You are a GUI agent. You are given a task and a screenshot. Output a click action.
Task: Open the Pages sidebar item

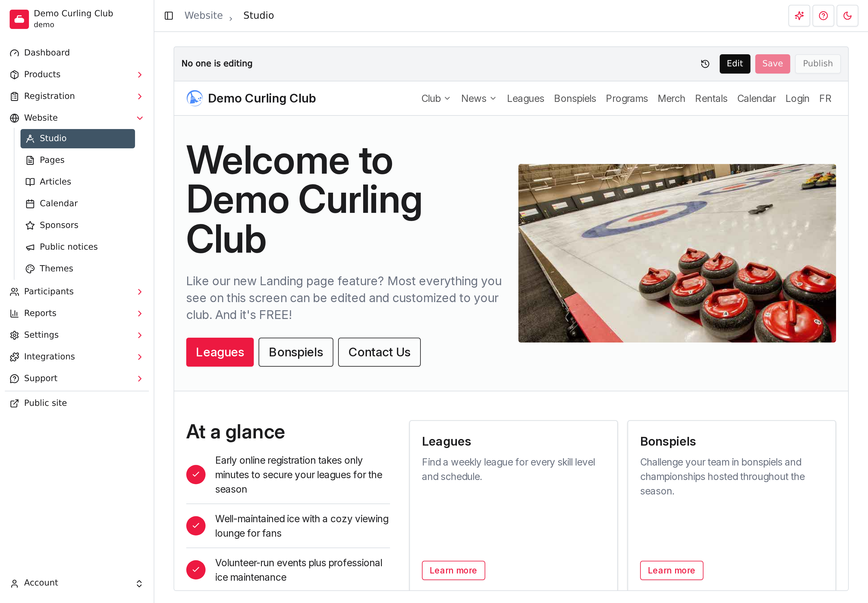click(77, 160)
